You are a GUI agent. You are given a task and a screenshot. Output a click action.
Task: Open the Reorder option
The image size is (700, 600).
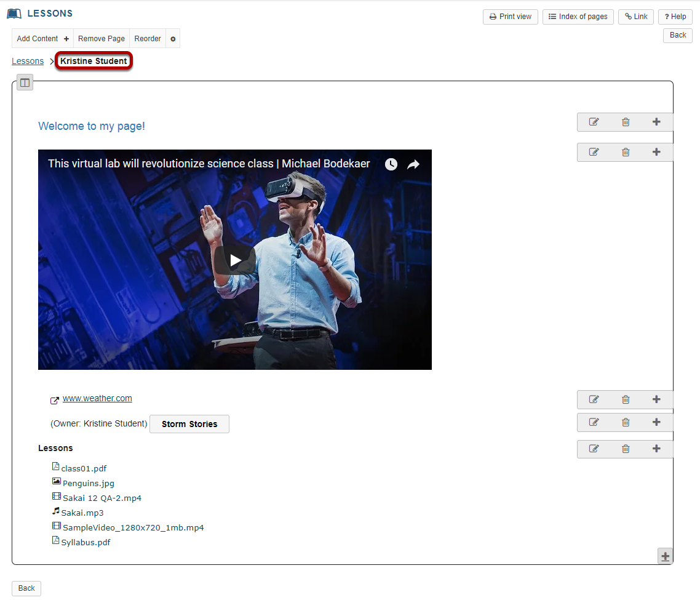pos(148,38)
